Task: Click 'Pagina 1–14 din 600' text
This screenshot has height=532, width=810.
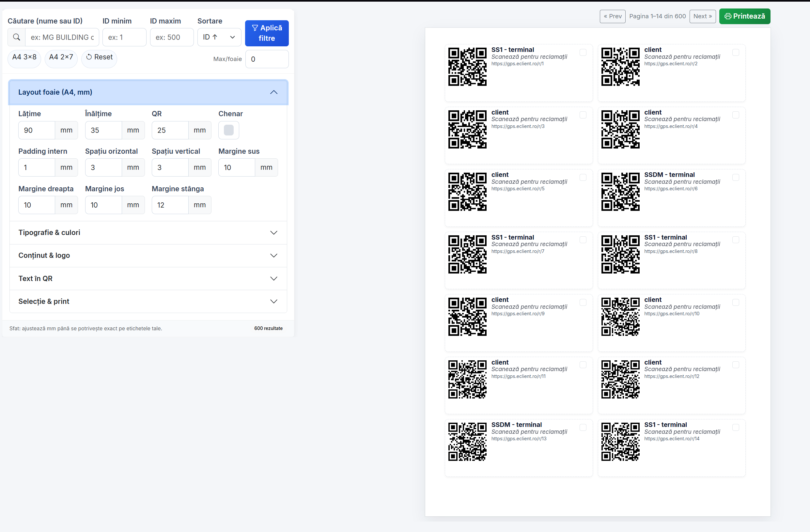Action: point(658,16)
